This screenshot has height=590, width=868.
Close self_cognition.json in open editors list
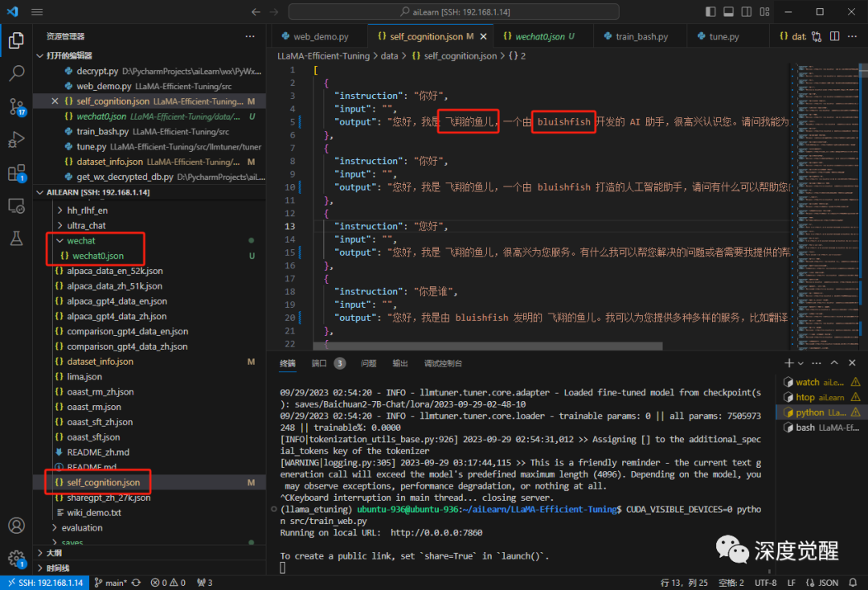(x=55, y=101)
